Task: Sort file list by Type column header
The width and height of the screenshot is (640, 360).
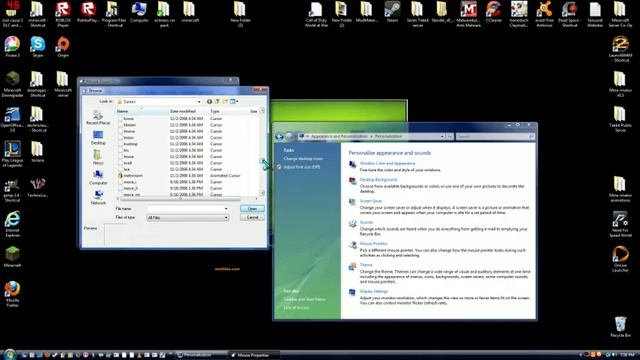Action: [x=229, y=111]
